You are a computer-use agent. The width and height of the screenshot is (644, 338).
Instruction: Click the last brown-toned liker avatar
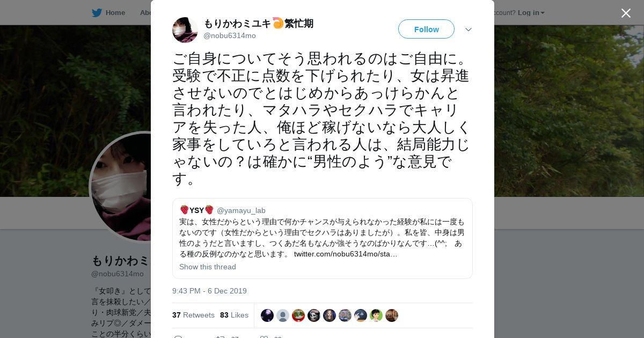pyautogui.click(x=392, y=315)
